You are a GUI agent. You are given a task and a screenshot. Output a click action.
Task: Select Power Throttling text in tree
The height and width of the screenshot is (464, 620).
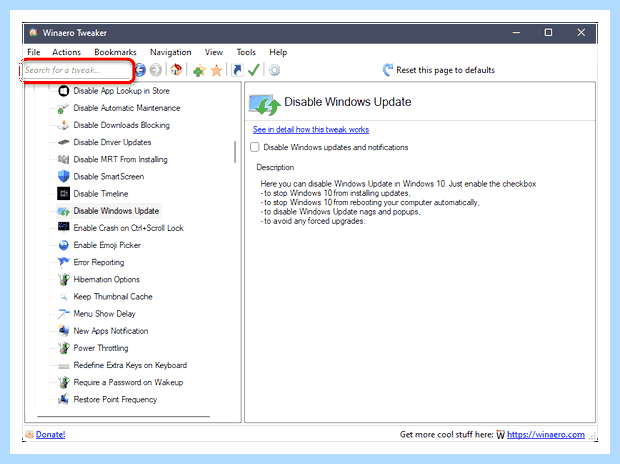tap(101, 348)
